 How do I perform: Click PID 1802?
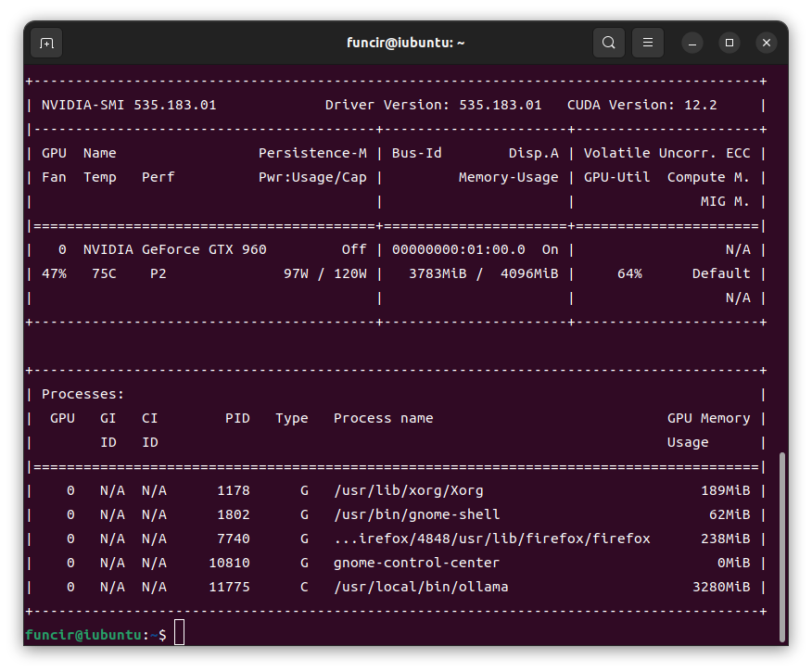[234, 514]
